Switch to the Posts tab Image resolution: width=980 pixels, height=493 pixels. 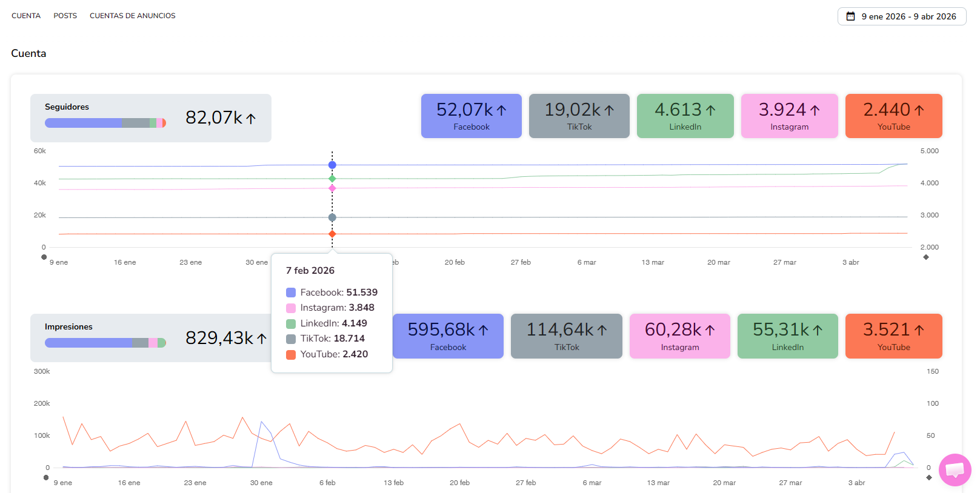click(65, 16)
